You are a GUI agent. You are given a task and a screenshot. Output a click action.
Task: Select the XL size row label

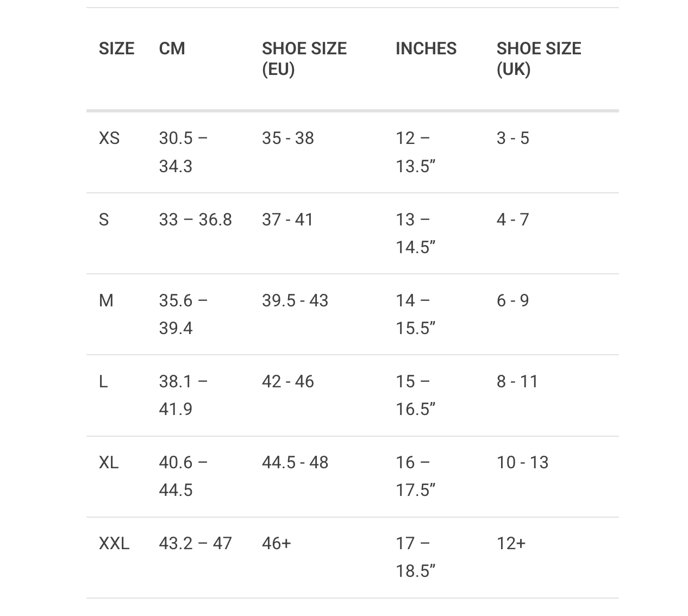[x=108, y=462]
